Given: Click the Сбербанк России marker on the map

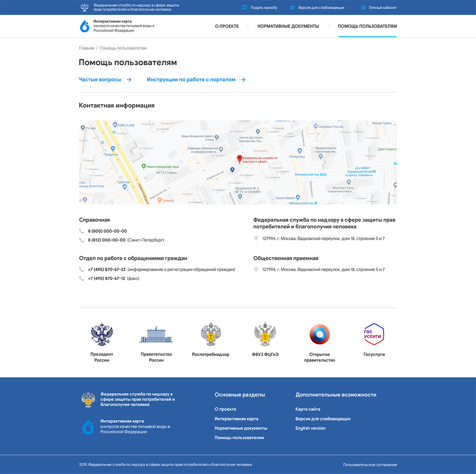Looking at the screenshot, I should pyautogui.click(x=315, y=126).
